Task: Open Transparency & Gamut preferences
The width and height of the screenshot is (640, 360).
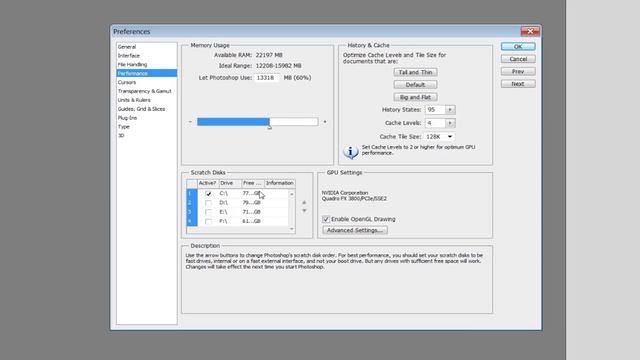Action: pos(144,91)
